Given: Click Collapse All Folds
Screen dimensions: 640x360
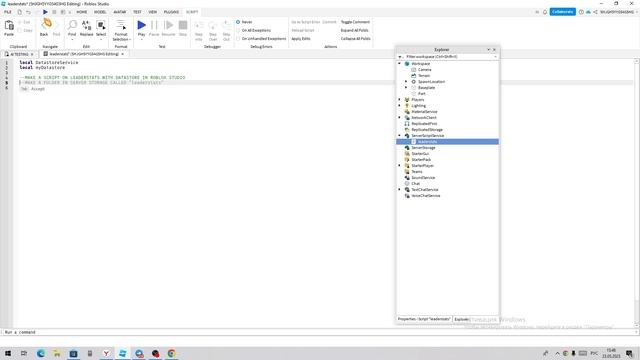Looking at the screenshot, I should (x=356, y=38).
